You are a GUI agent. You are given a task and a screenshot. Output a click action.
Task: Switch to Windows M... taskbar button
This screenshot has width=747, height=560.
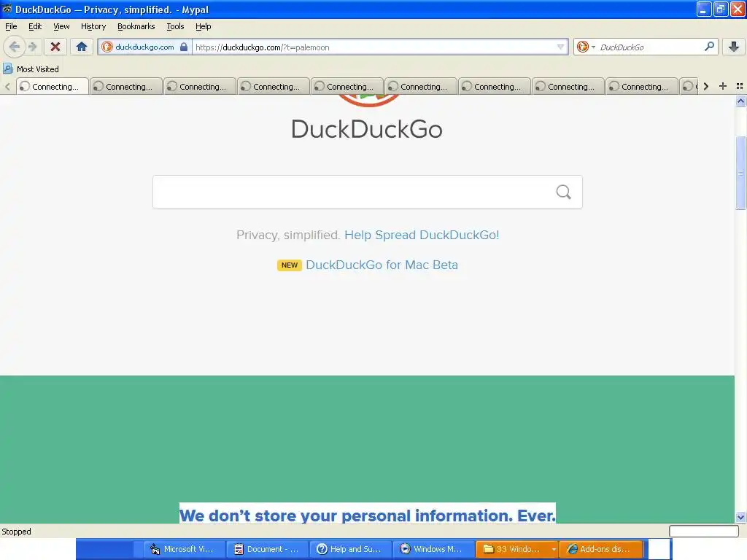click(433, 549)
